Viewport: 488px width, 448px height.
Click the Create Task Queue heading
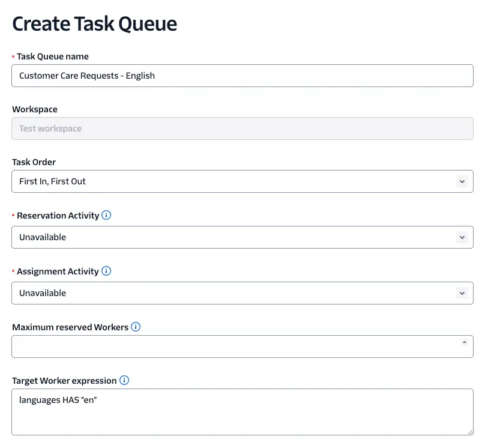click(95, 23)
